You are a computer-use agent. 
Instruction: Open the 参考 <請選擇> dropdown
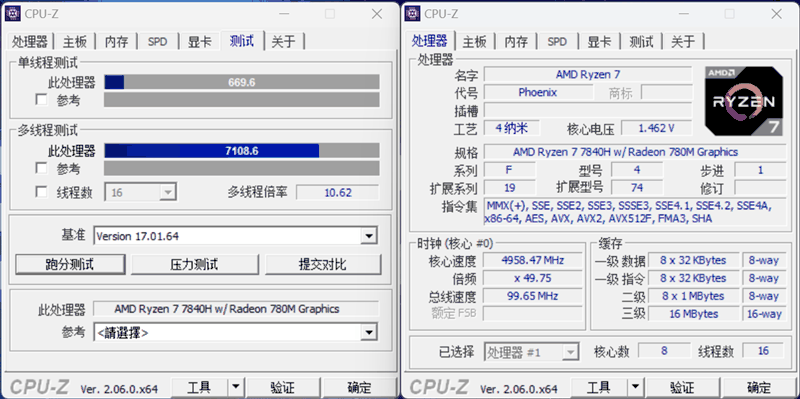click(368, 333)
